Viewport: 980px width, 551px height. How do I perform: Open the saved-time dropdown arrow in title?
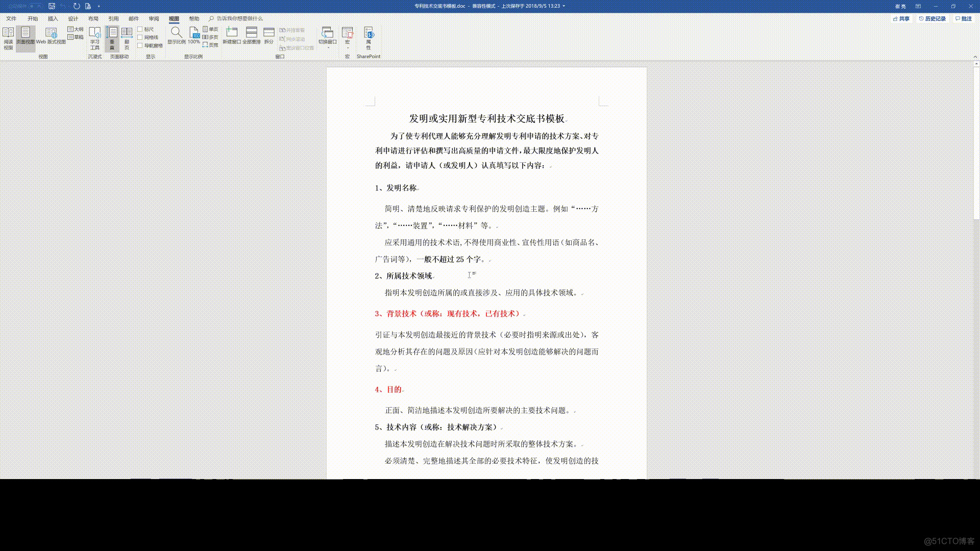tap(564, 6)
